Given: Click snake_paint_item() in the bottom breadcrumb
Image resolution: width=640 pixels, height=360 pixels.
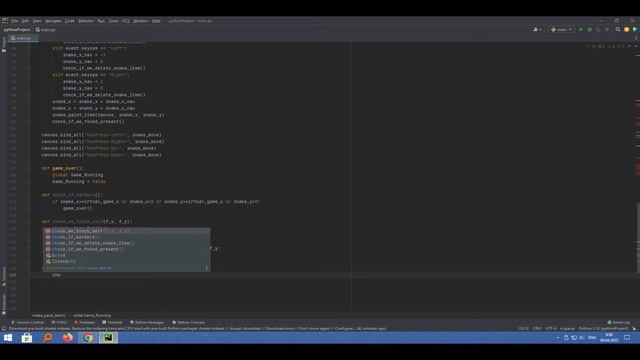Looking at the screenshot, I should tap(49, 316).
